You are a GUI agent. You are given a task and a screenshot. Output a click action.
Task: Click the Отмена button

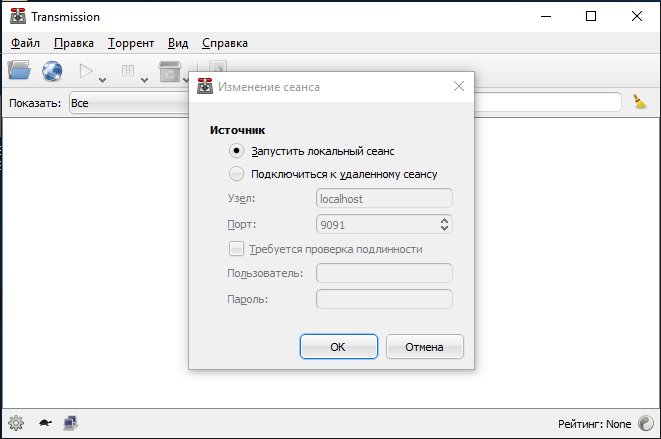[x=425, y=347]
